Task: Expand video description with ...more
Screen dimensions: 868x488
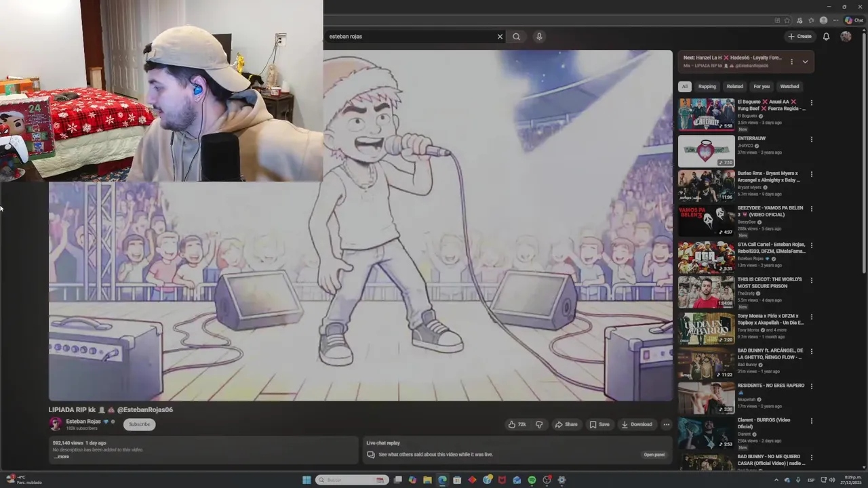Action: (x=61, y=457)
